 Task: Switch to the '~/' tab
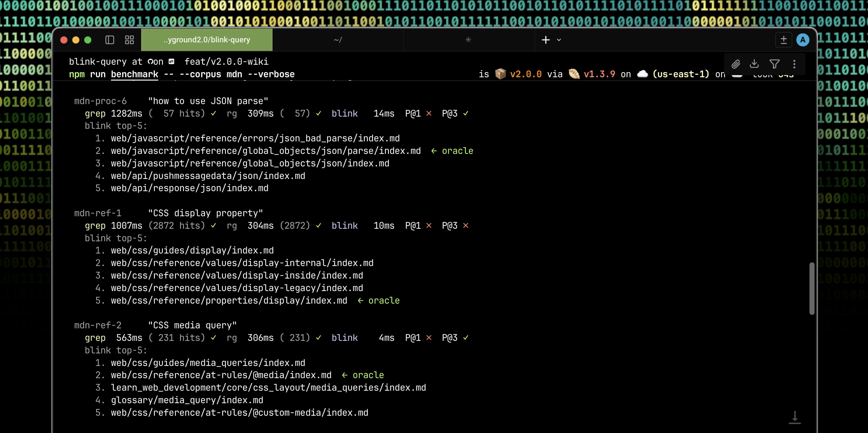338,40
